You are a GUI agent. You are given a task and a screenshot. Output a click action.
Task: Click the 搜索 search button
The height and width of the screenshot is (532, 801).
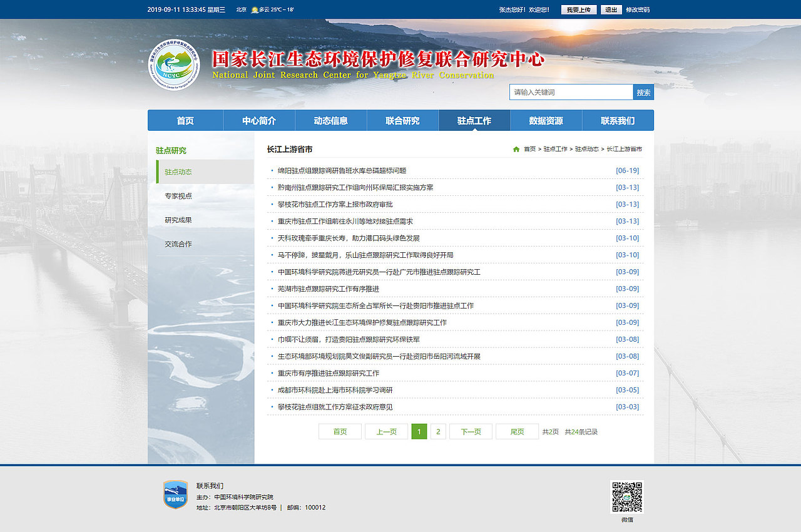pos(643,91)
